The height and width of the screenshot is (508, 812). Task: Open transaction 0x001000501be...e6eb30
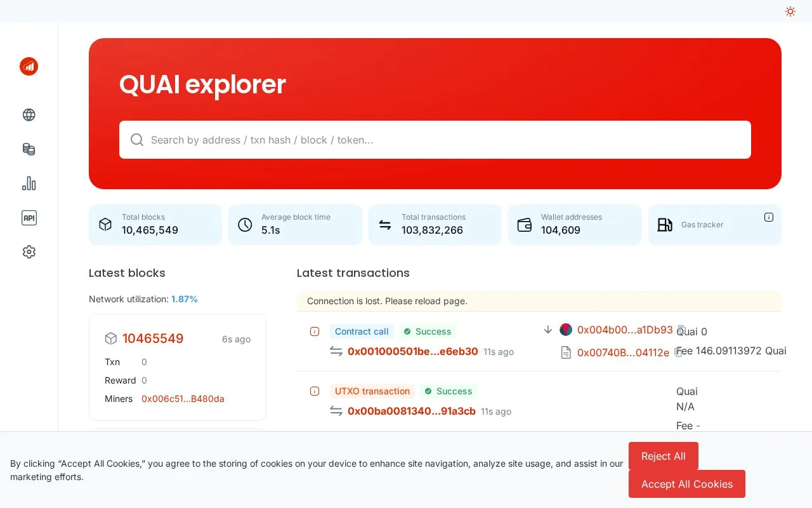click(413, 351)
